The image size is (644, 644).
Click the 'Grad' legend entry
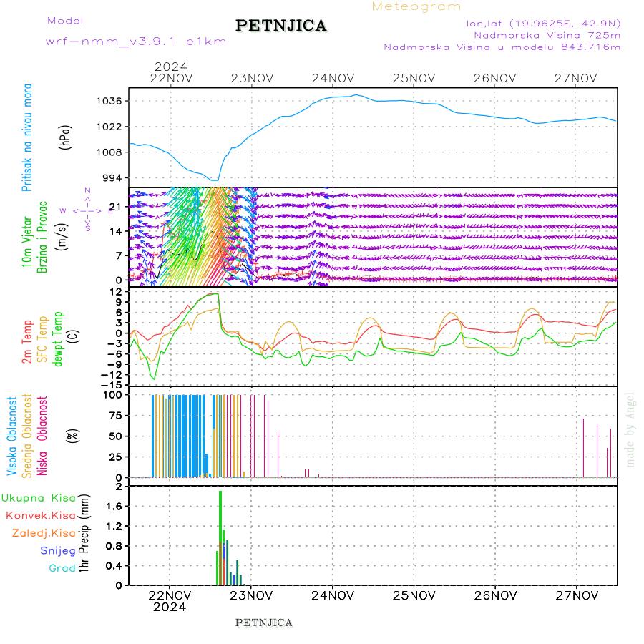(62, 568)
